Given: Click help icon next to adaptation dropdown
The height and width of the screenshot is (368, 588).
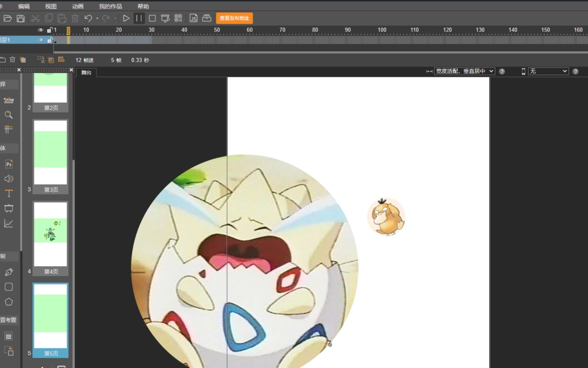Looking at the screenshot, I should point(502,71).
